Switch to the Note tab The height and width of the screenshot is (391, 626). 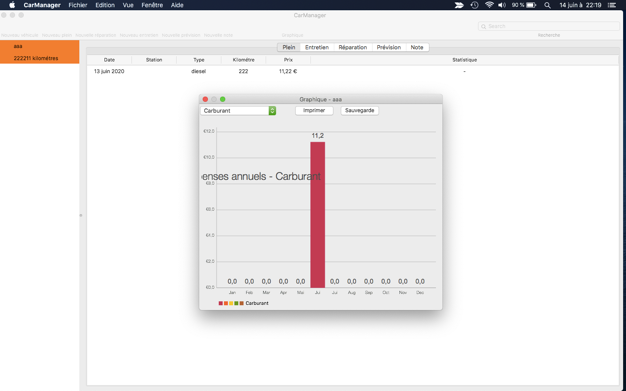[x=417, y=47]
